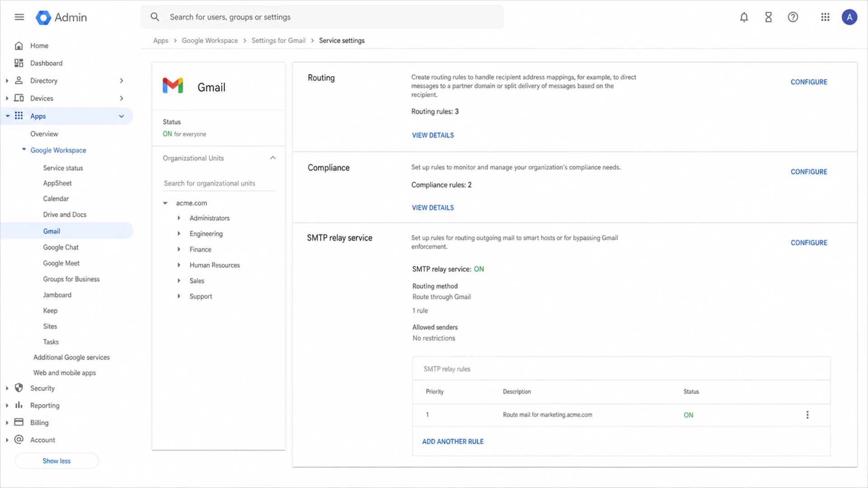This screenshot has width=868, height=488.
Task: Click the Security shield icon
Action: [19, 388]
